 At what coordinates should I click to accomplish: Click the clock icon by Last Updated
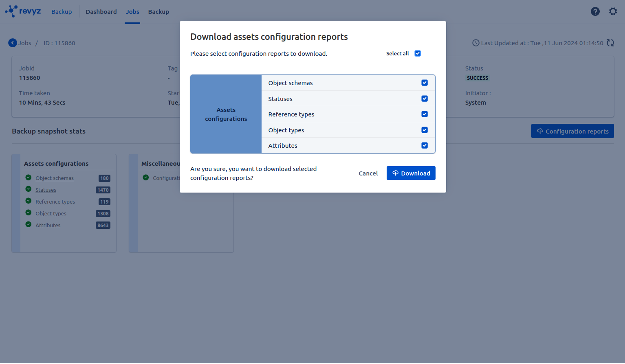[475, 43]
